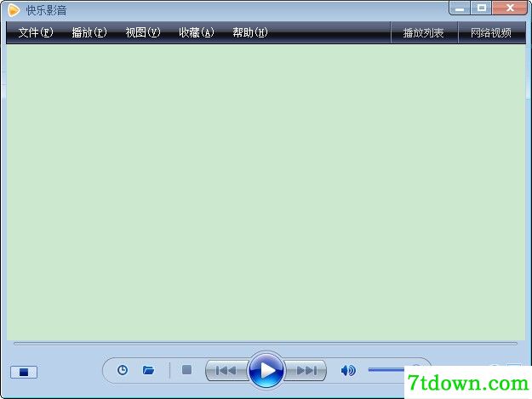532x399 pixels.
Task: Skip to the next track
Action: pyautogui.click(x=306, y=371)
